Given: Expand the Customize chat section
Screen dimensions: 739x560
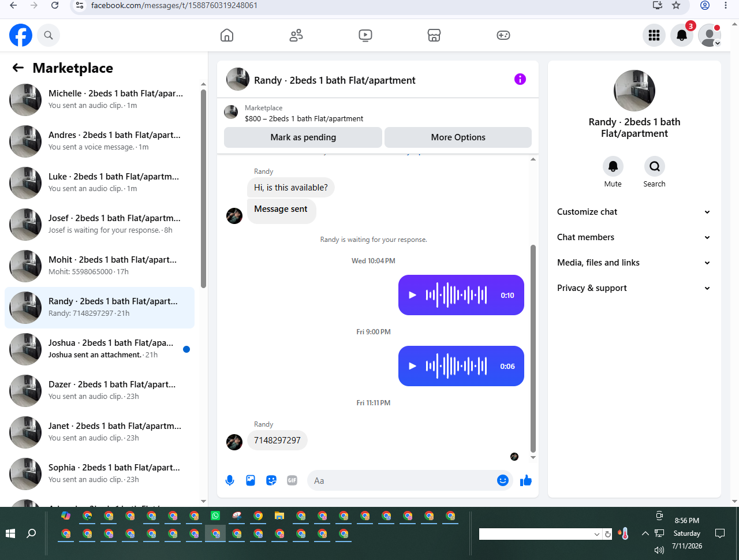Looking at the screenshot, I should tap(634, 212).
